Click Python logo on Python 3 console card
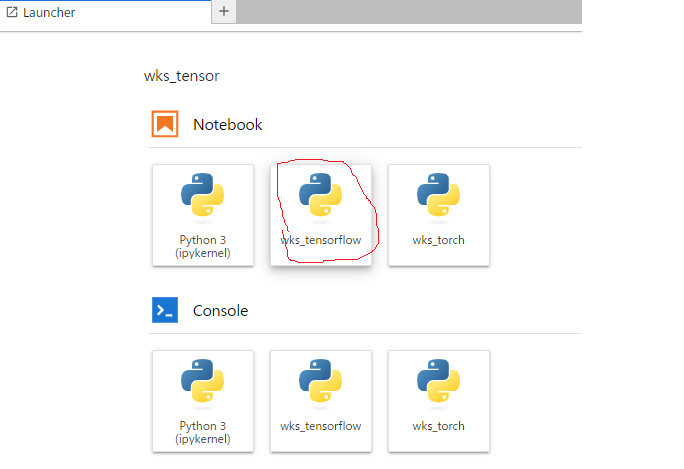Screen dimensions: 684x469 click(x=203, y=380)
